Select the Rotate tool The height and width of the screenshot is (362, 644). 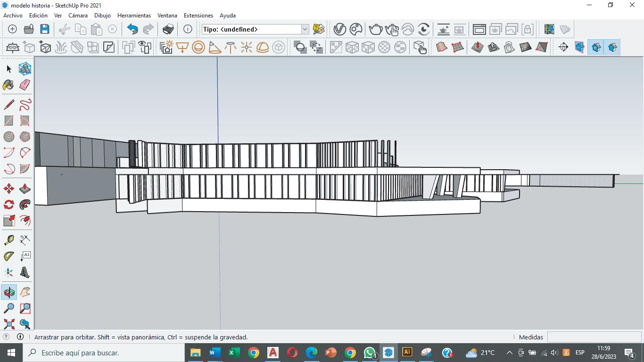(8, 205)
